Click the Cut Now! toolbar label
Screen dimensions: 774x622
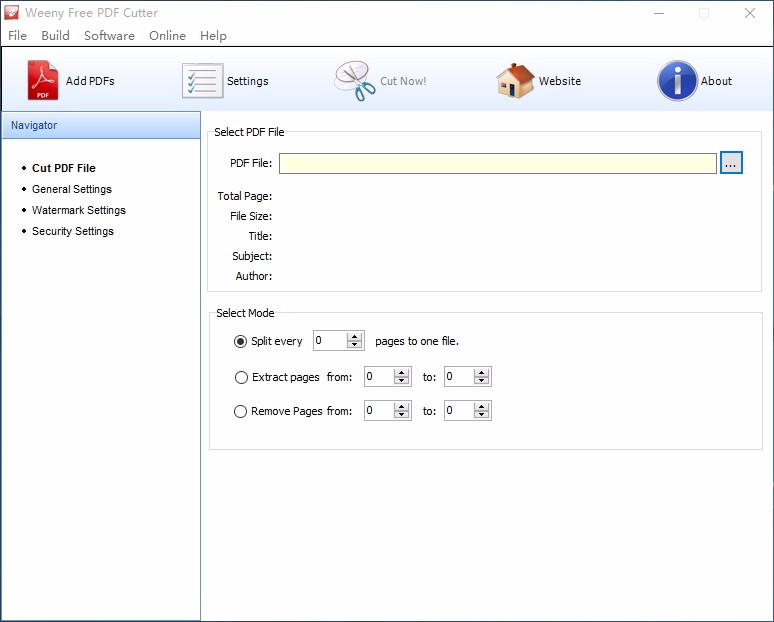click(x=403, y=81)
